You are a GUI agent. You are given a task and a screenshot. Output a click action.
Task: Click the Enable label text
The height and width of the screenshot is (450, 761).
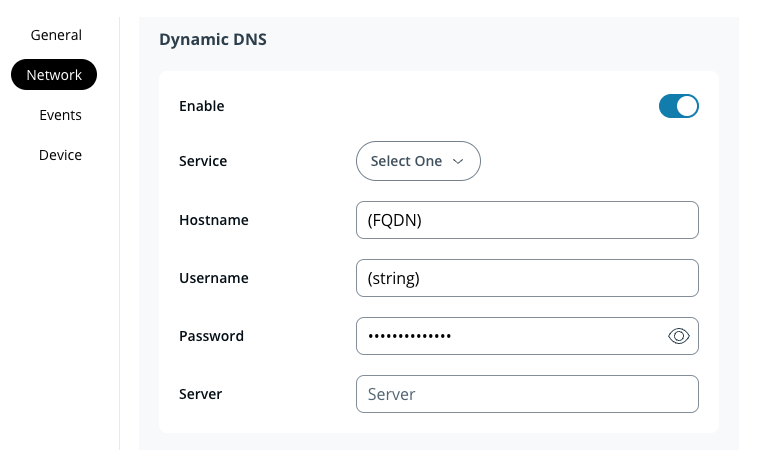(x=201, y=106)
